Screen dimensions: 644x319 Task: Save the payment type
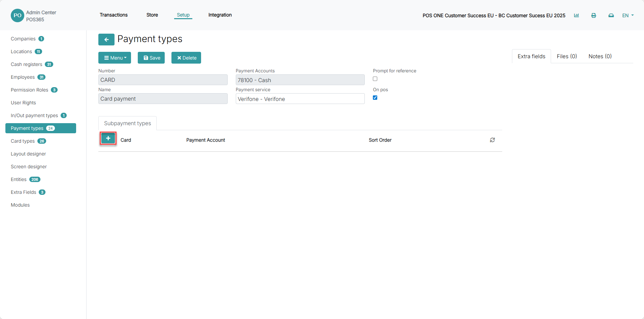coord(151,58)
